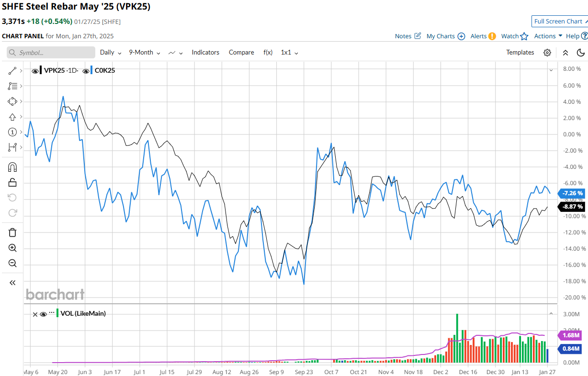
Task: Activate the magnet snap tool
Action: coord(12,167)
